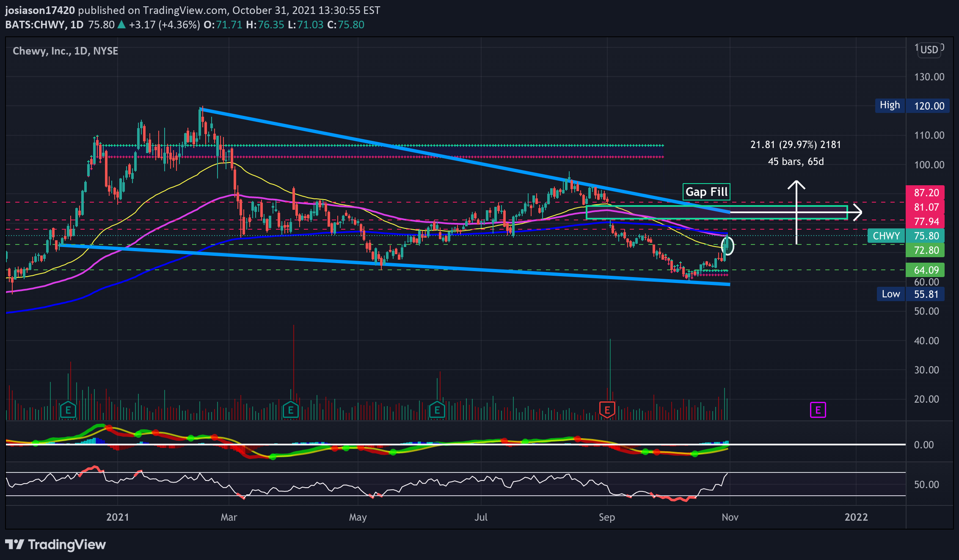The image size is (959, 560).
Task: Click the C:75.80 close value in header
Action: [x=346, y=25]
